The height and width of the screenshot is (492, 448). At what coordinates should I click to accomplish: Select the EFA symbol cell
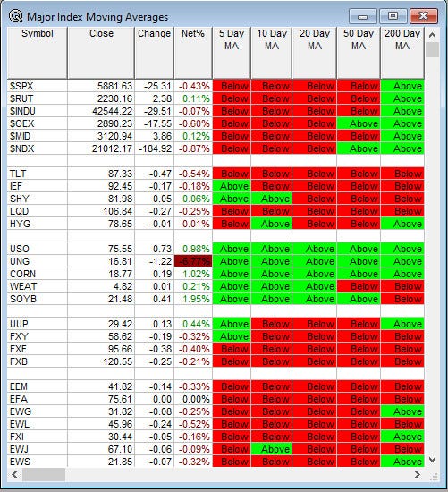[38, 399]
